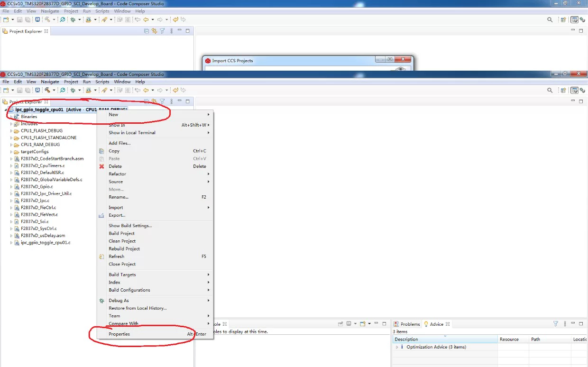The height and width of the screenshot is (367, 588).
Task: Click the Debug As bug icon entry
Action: [x=101, y=301]
